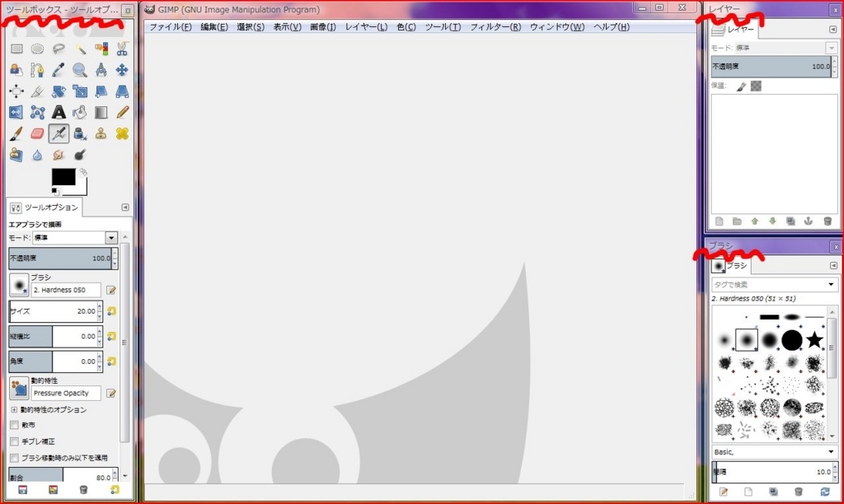This screenshot has height=504, width=844.
Task: Select the Cage Transform tool
Action: [37, 113]
